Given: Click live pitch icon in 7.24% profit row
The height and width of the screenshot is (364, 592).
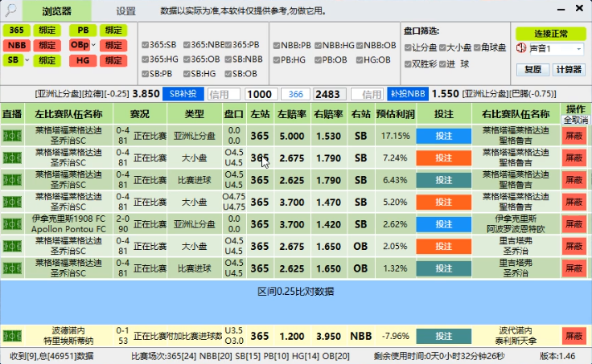Looking at the screenshot, I should click(x=12, y=157).
